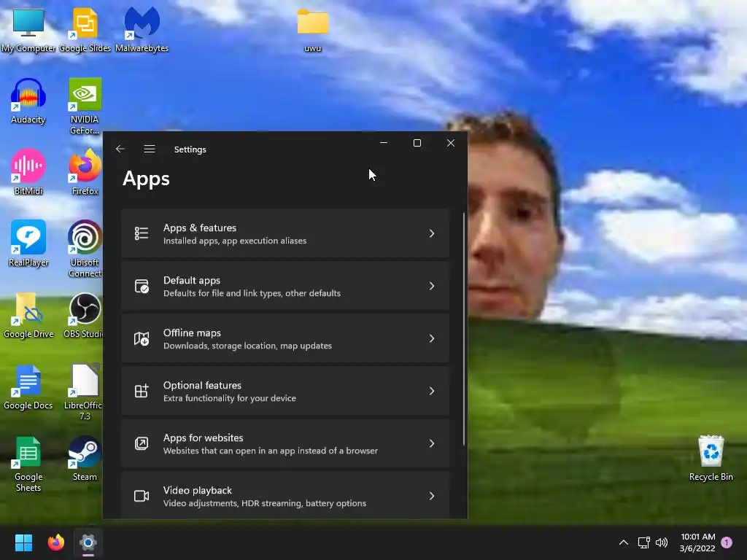
Task: Open My Computer desktop icon
Action: click(x=28, y=30)
